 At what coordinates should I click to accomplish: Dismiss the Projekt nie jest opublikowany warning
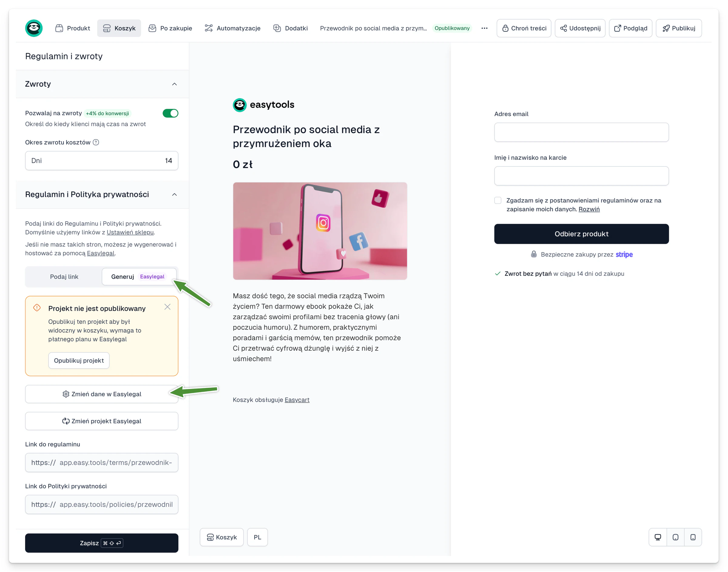[x=167, y=307]
